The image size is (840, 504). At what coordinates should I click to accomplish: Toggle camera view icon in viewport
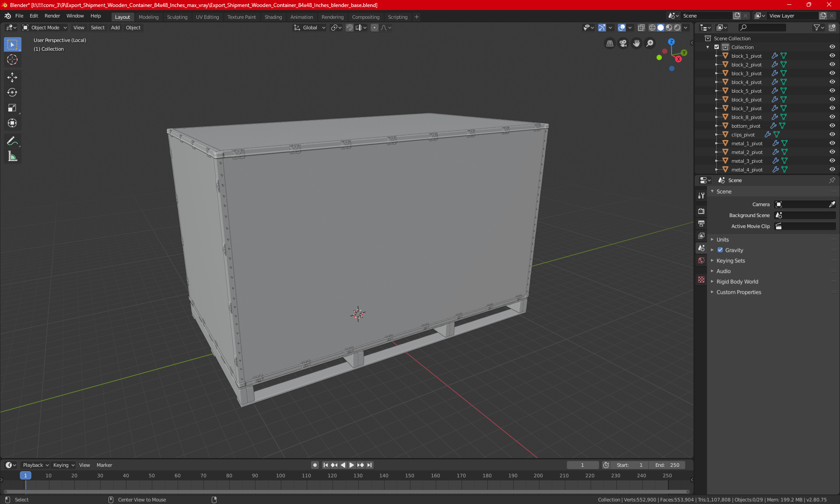pyautogui.click(x=623, y=43)
